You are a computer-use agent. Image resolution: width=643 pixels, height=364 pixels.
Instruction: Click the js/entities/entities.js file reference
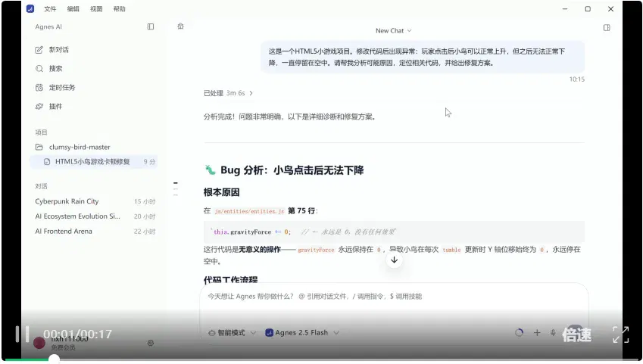coord(249,211)
